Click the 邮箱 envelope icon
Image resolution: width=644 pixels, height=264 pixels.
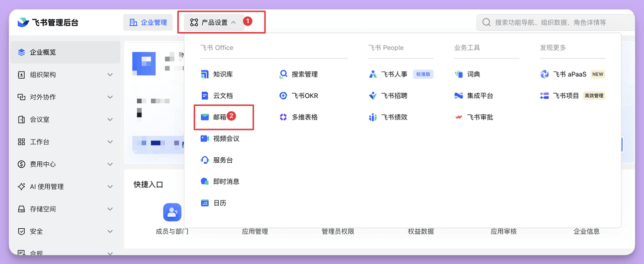click(205, 117)
